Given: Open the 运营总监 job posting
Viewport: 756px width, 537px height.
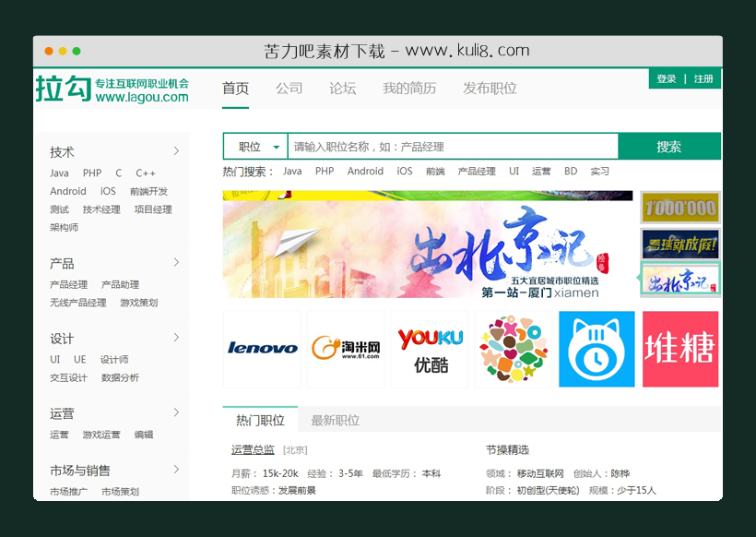Looking at the screenshot, I should pos(252,449).
